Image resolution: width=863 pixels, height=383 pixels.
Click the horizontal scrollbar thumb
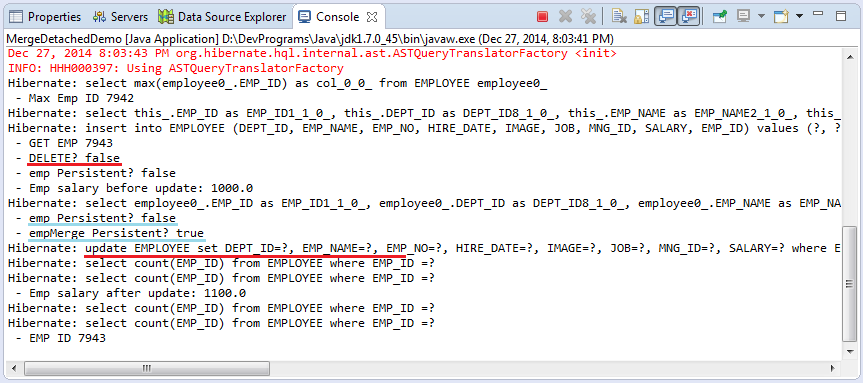click(x=146, y=368)
